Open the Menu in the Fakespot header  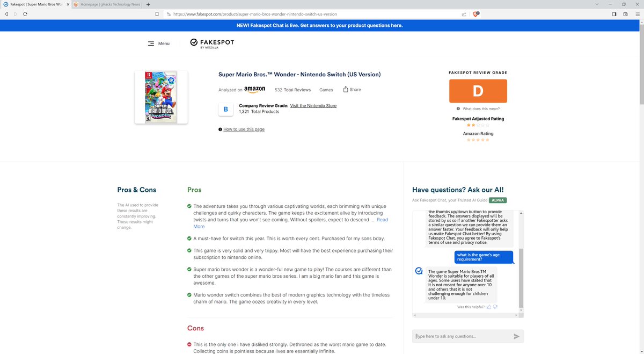click(x=159, y=43)
